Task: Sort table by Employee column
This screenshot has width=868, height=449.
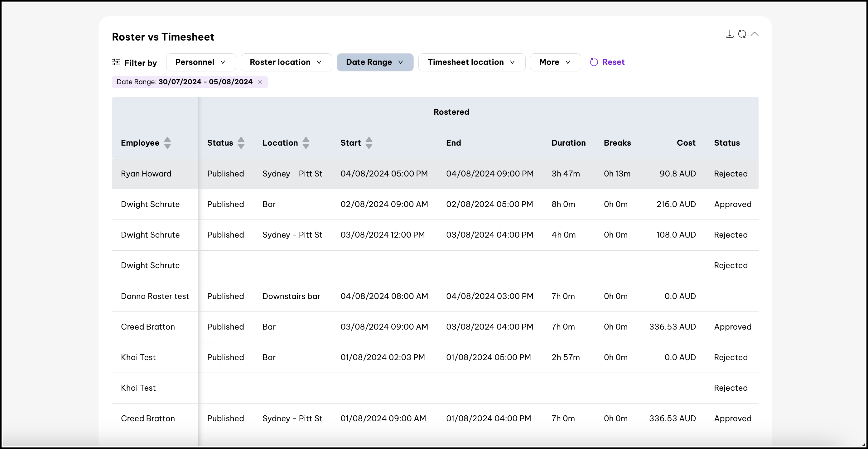Action: tap(167, 142)
